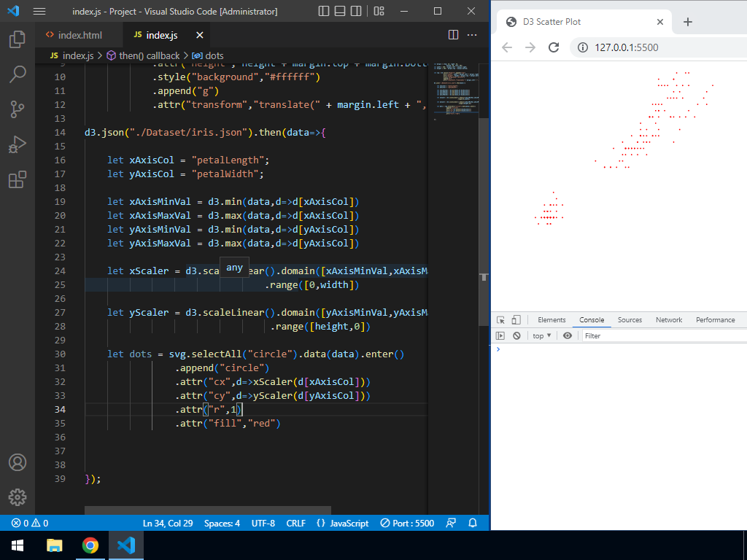The height and width of the screenshot is (560, 747).
Task: Open Chrome from taskbar
Action: pos(90,545)
